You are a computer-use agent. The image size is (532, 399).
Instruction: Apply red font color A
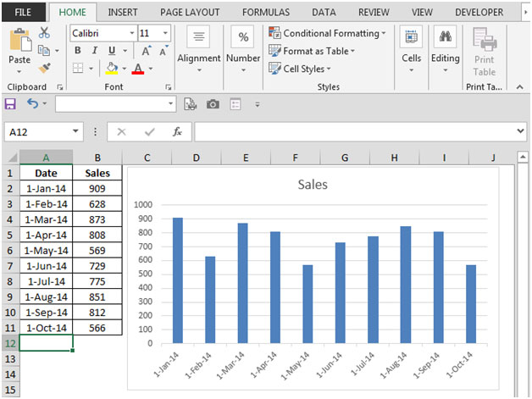(138, 69)
